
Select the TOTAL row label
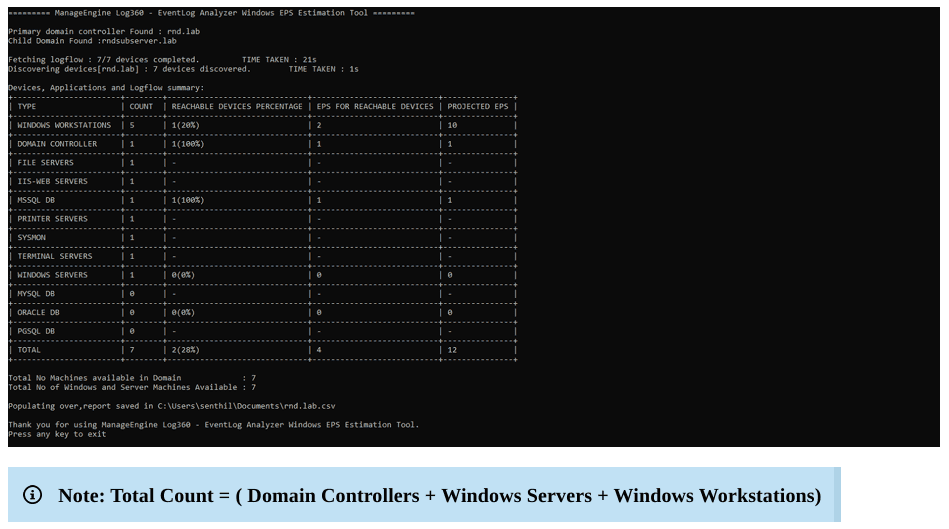coord(29,350)
